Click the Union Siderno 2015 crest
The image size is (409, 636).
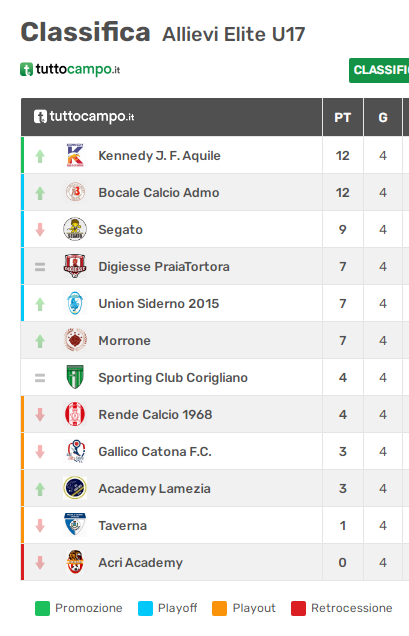tap(75, 303)
